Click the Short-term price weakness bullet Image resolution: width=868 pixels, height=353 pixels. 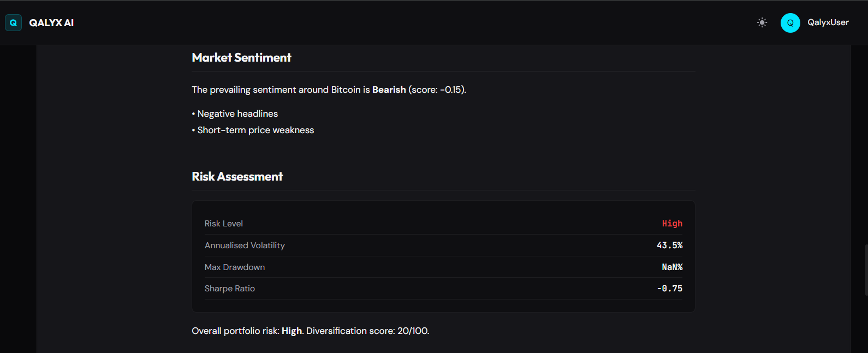coord(253,130)
